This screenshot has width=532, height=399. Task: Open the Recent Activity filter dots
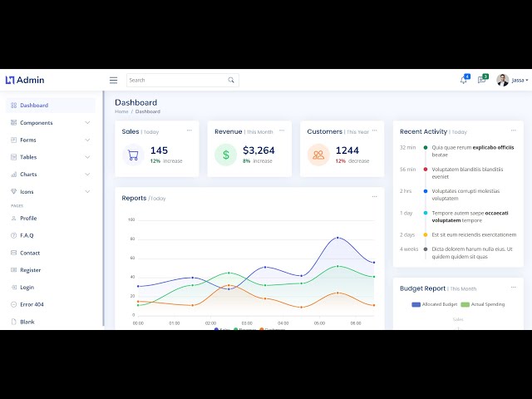click(x=514, y=131)
